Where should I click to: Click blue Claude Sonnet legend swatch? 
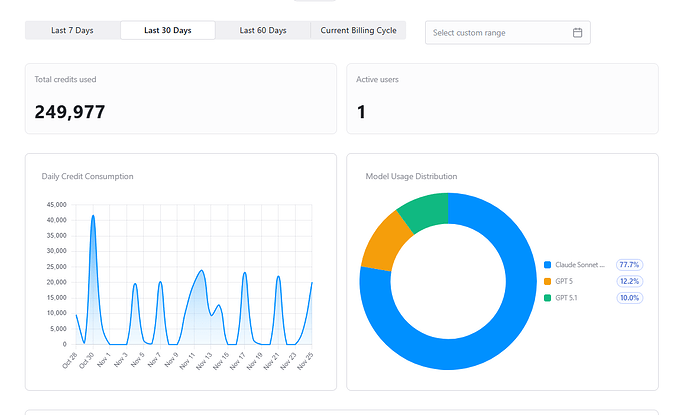(547, 265)
